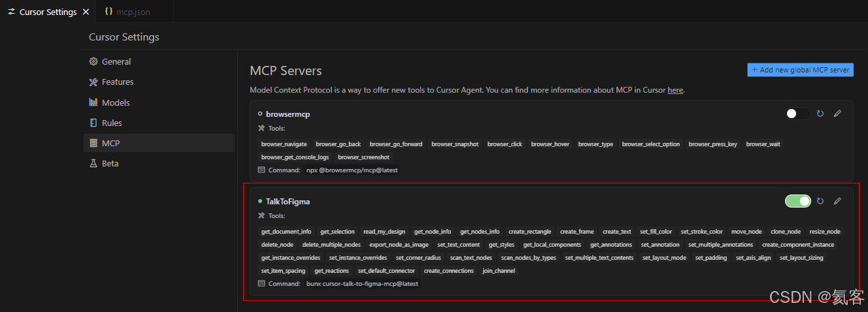Click browsermcp Command terminal icon

point(261,170)
